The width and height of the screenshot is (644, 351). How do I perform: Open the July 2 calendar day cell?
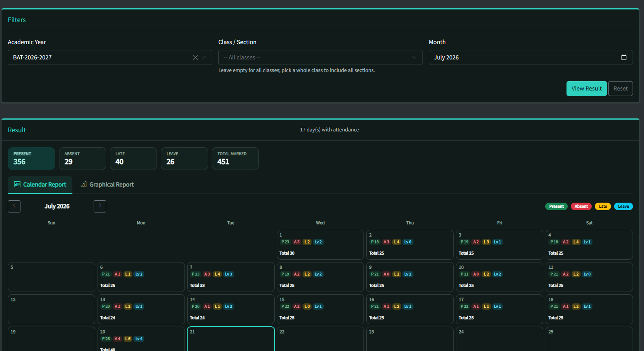pyautogui.click(x=410, y=245)
